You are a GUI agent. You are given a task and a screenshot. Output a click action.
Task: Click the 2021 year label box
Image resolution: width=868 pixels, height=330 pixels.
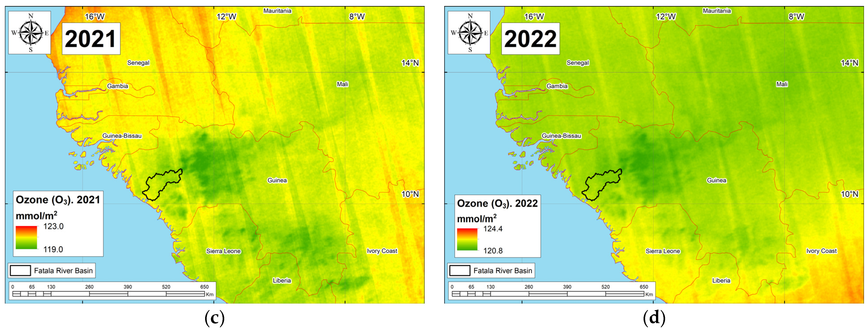(91, 39)
